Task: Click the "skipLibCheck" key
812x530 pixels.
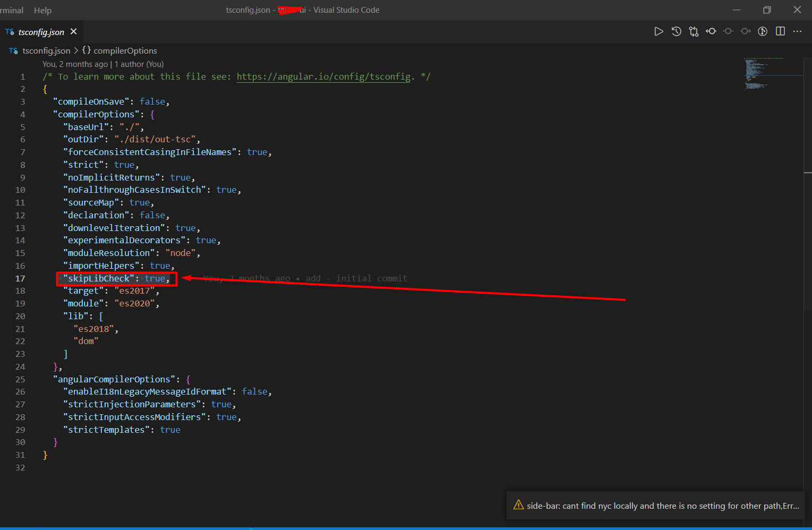Action: [98, 278]
